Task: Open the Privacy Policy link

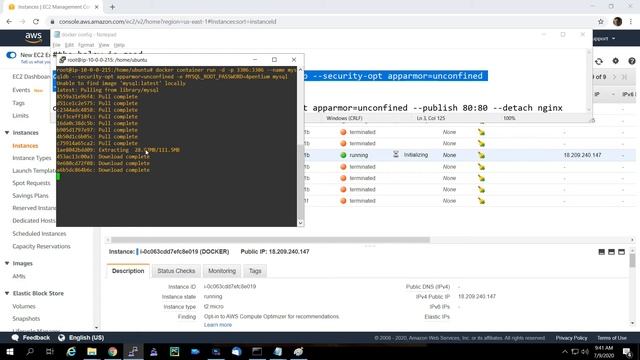Action: pyautogui.click(x=571, y=338)
